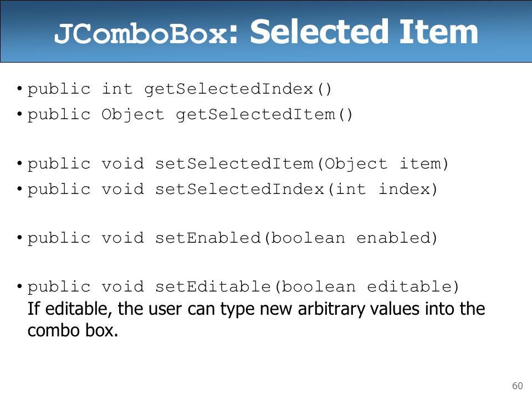Click the words 'combo box.' at the end
532x399 pixels.
[x=73, y=330]
